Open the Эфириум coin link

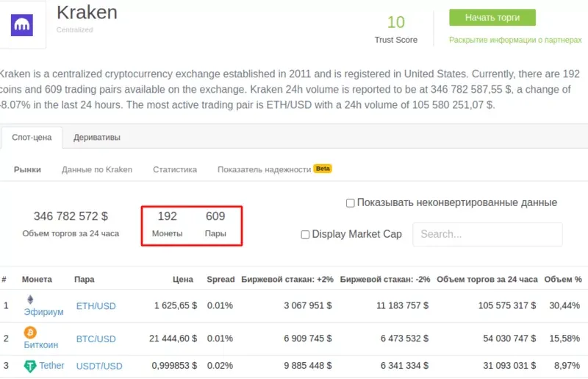(44, 312)
